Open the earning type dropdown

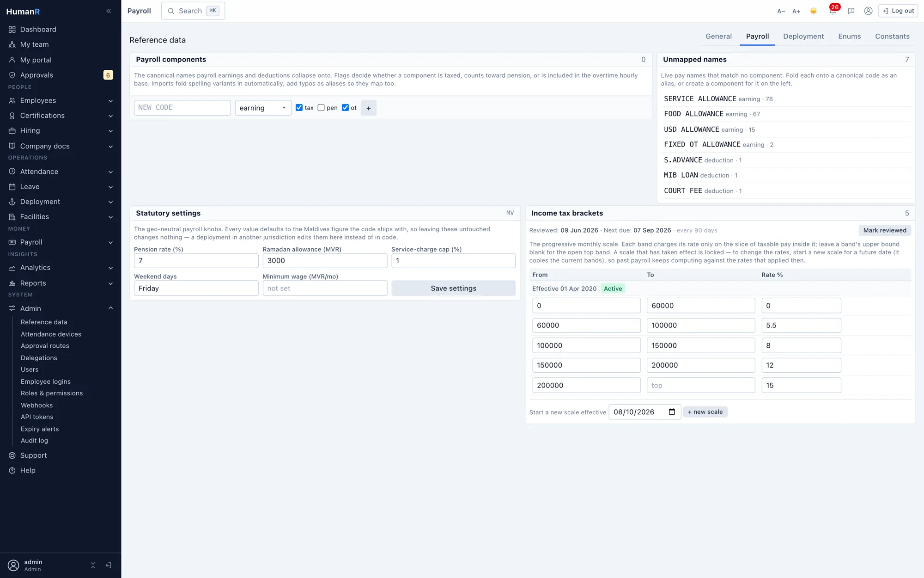[x=263, y=108]
